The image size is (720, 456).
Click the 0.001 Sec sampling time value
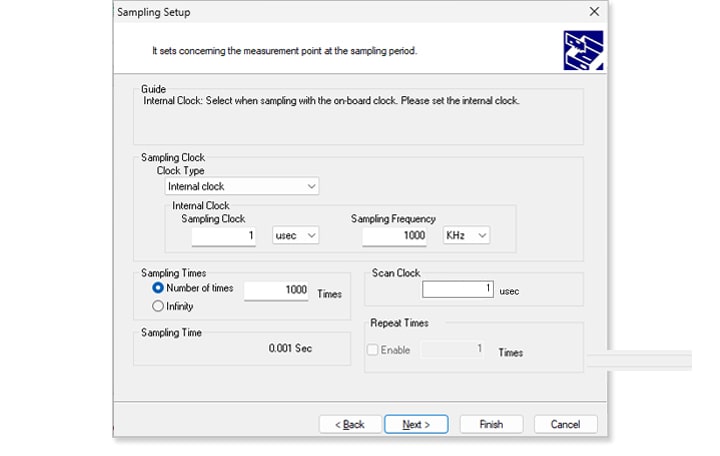pos(290,348)
